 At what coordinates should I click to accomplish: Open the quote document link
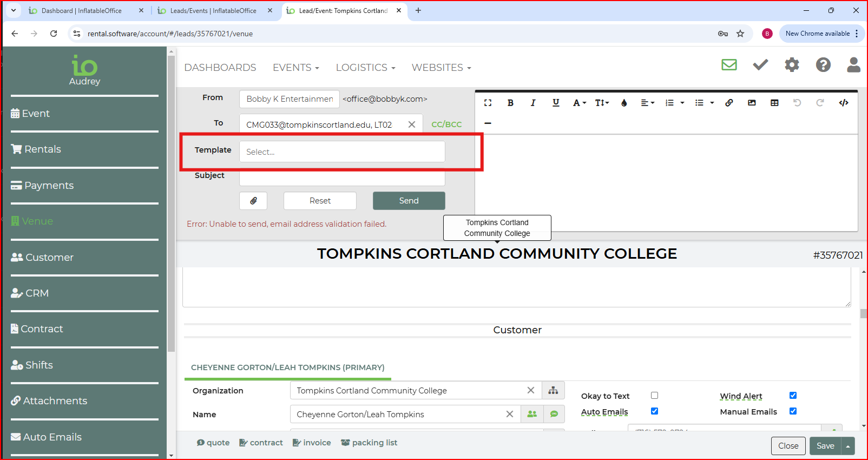pyautogui.click(x=213, y=443)
